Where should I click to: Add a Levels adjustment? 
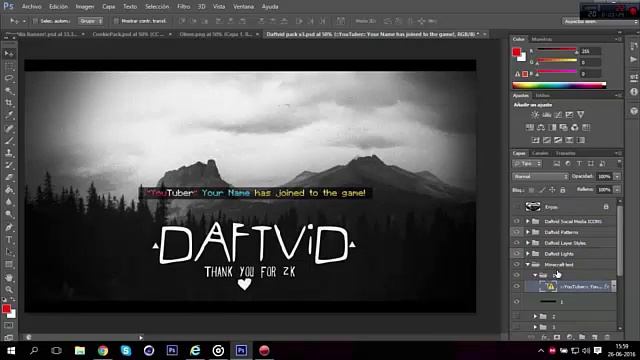click(x=547, y=115)
